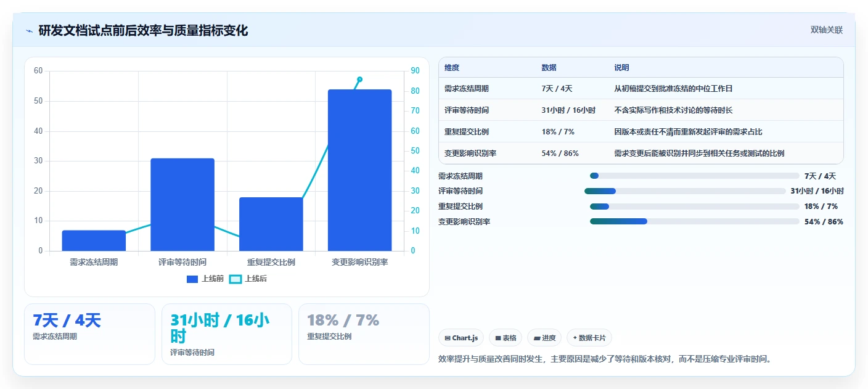
Task: Select the 需求冻结周期 progress bar
Action: coord(694,176)
